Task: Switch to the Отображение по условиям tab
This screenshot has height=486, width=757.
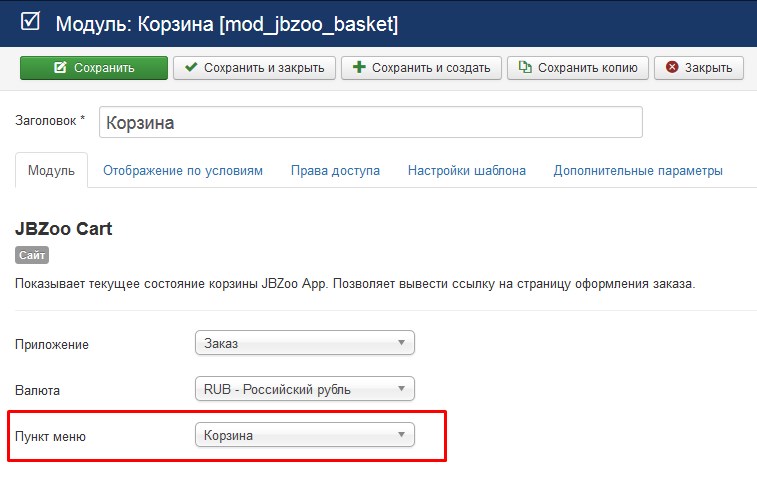Action: (x=183, y=171)
